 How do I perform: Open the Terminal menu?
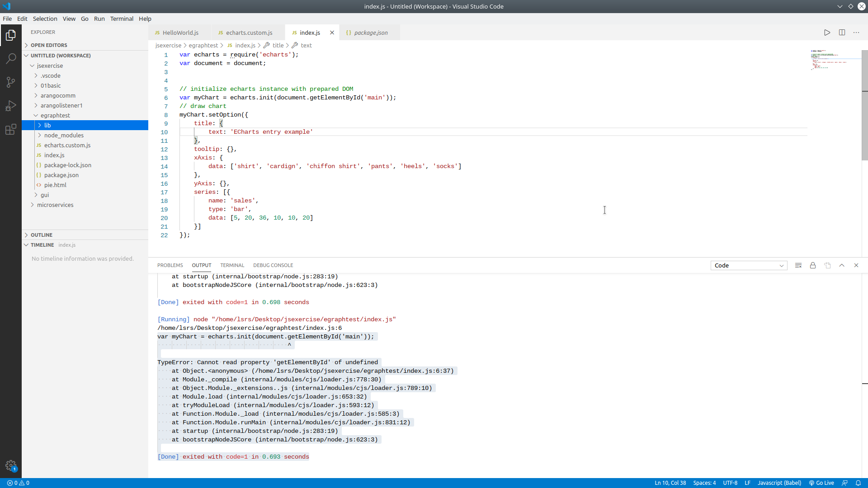point(122,19)
